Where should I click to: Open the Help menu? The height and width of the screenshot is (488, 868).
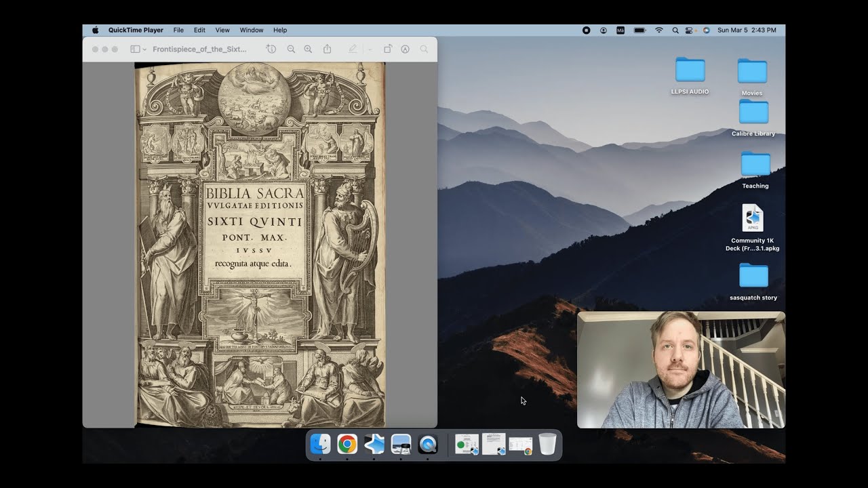pyautogui.click(x=280, y=30)
